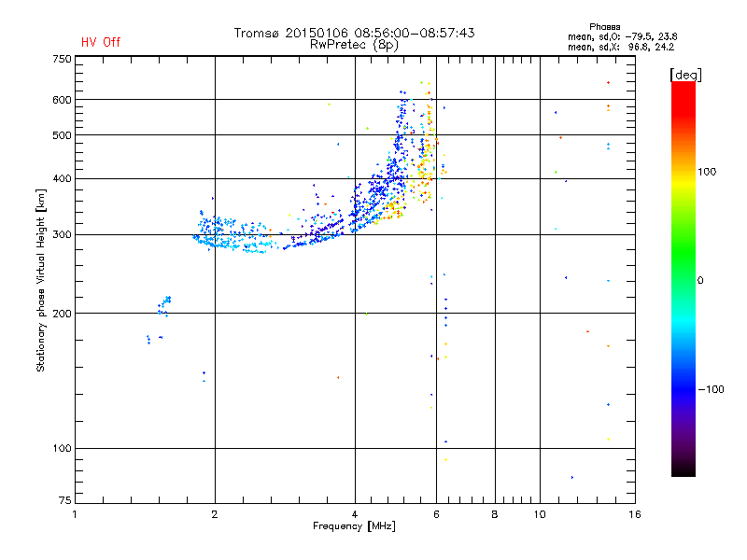Click the 'Frequency [MHz]' axis title
Viewport: 747px width, 560px height.
[354, 526]
